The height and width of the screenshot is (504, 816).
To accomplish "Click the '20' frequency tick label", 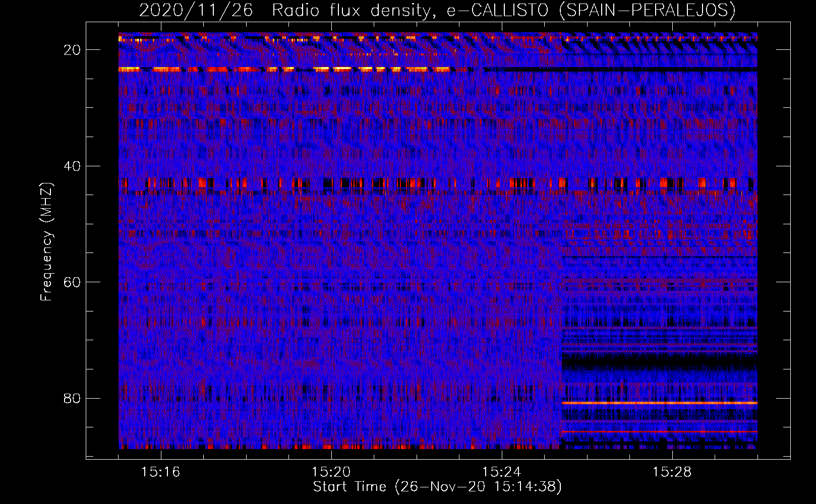I will (73, 50).
